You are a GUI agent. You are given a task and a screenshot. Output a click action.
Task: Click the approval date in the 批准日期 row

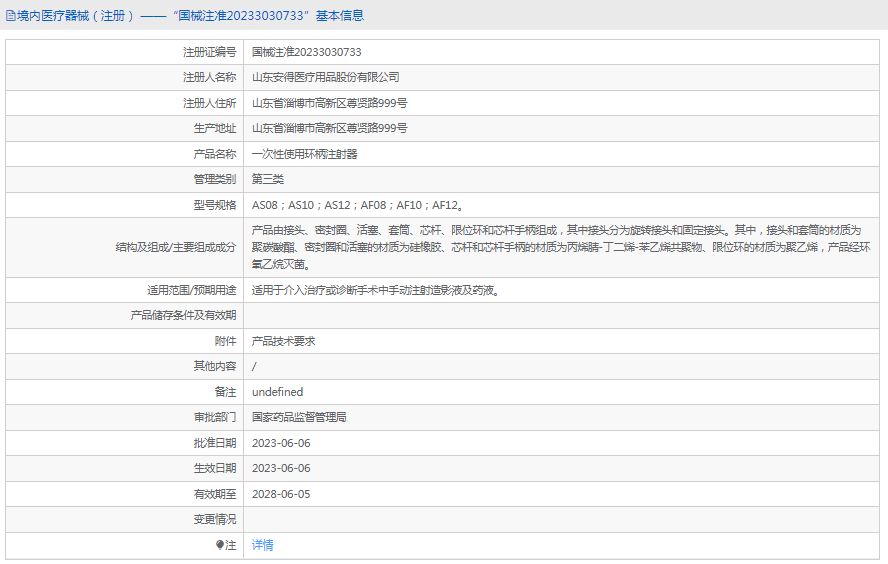click(x=281, y=443)
